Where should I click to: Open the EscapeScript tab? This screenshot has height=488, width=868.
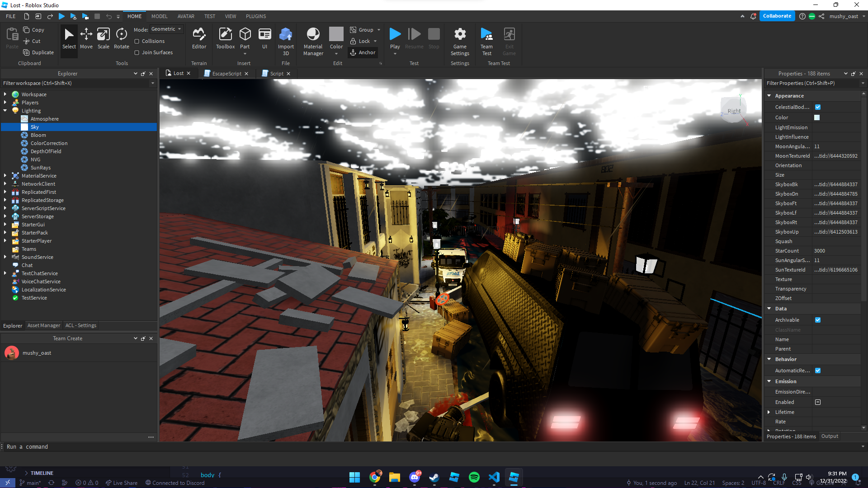pos(226,74)
